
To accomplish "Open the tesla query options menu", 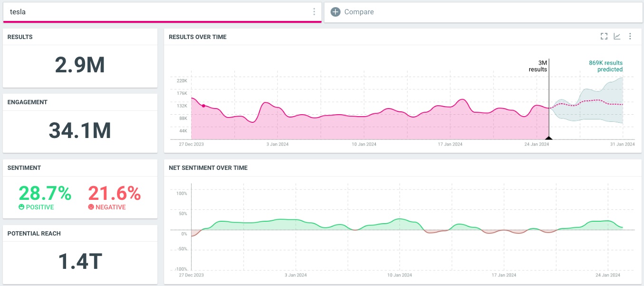I will 314,12.
